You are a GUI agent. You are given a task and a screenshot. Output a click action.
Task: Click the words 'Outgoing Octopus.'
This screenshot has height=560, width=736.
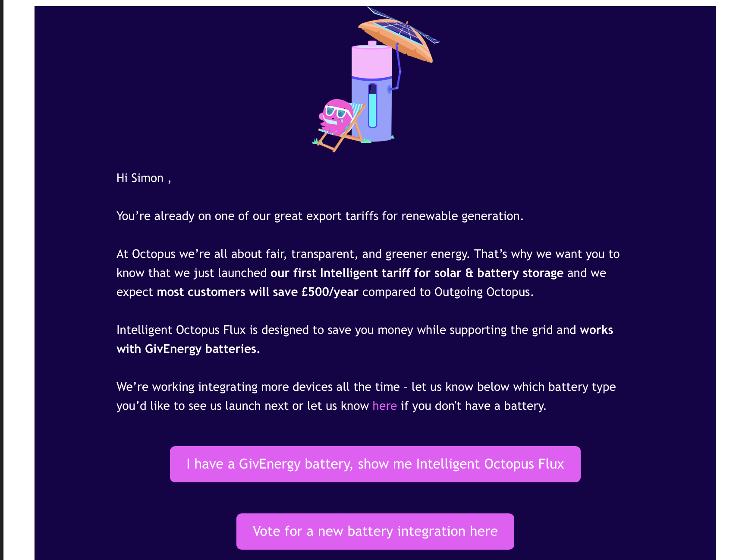[x=484, y=292]
